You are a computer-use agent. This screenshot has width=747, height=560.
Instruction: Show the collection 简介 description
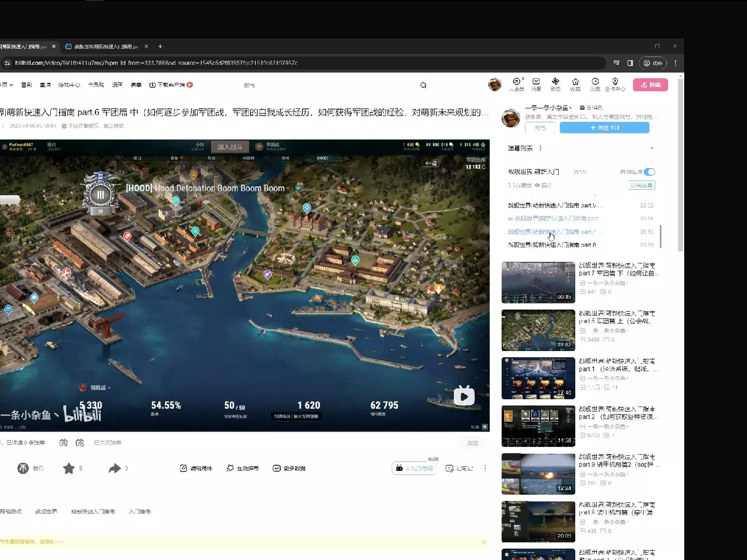pyautogui.click(x=543, y=185)
